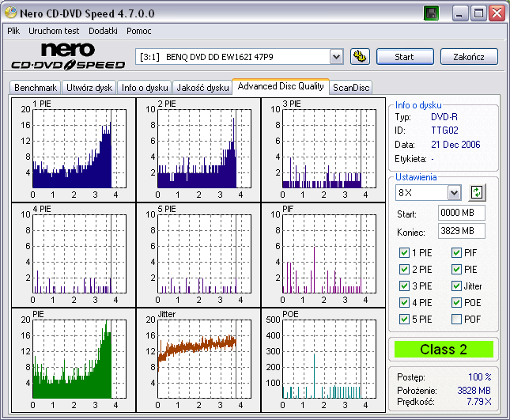Toggle the 3 PIE checkbox
The height and width of the screenshot is (420, 510).
(x=404, y=286)
